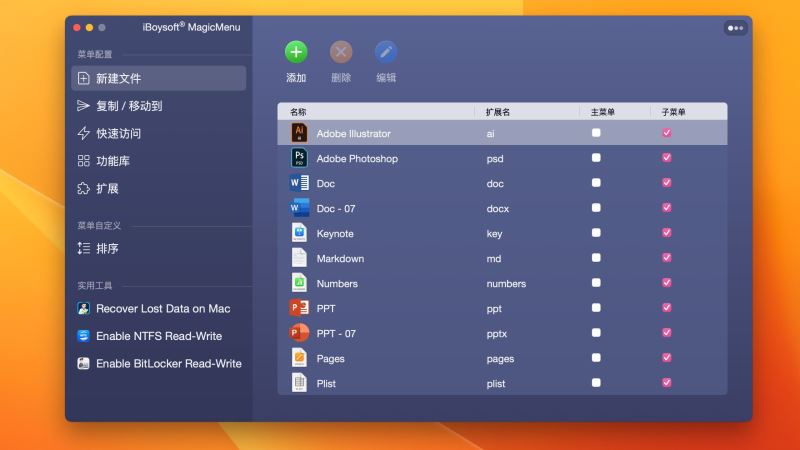Click the Numbers file icon

pyautogui.click(x=299, y=283)
